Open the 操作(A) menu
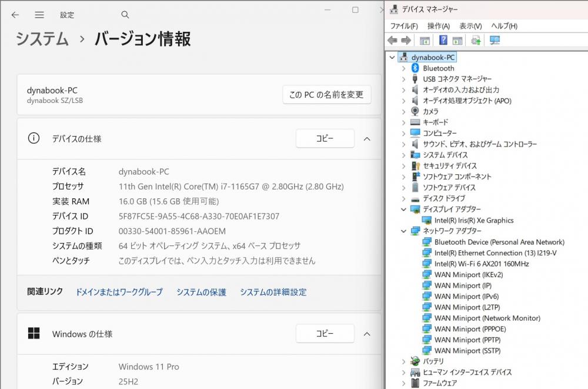 point(438,26)
